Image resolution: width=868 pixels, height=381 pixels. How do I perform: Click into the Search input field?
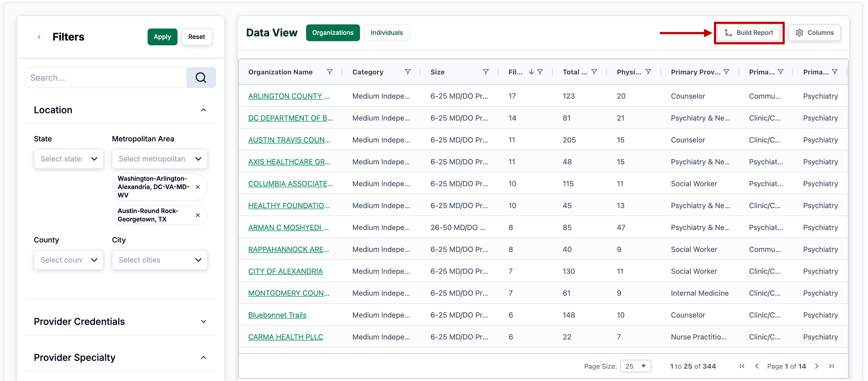click(x=106, y=78)
